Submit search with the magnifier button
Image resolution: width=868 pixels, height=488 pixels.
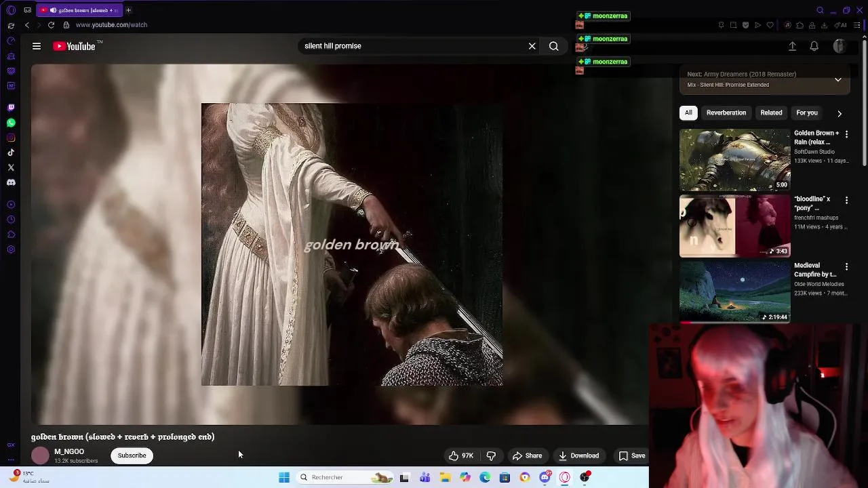point(554,46)
